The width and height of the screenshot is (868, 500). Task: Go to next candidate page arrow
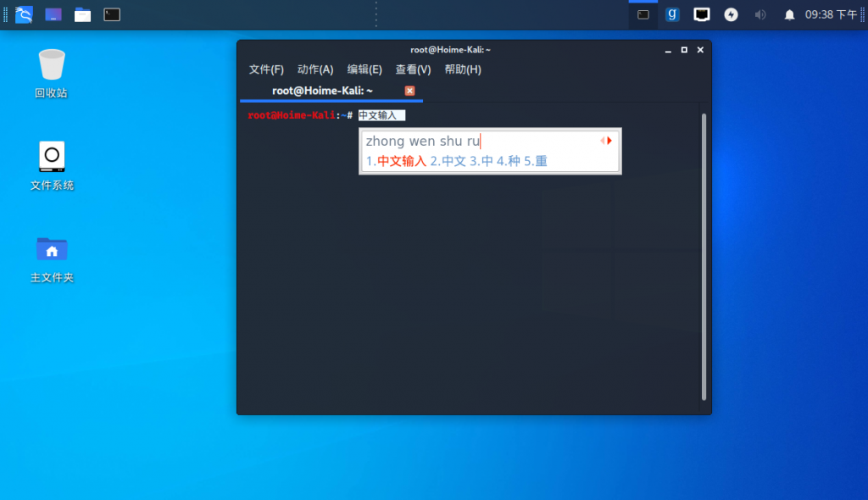[x=609, y=141]
